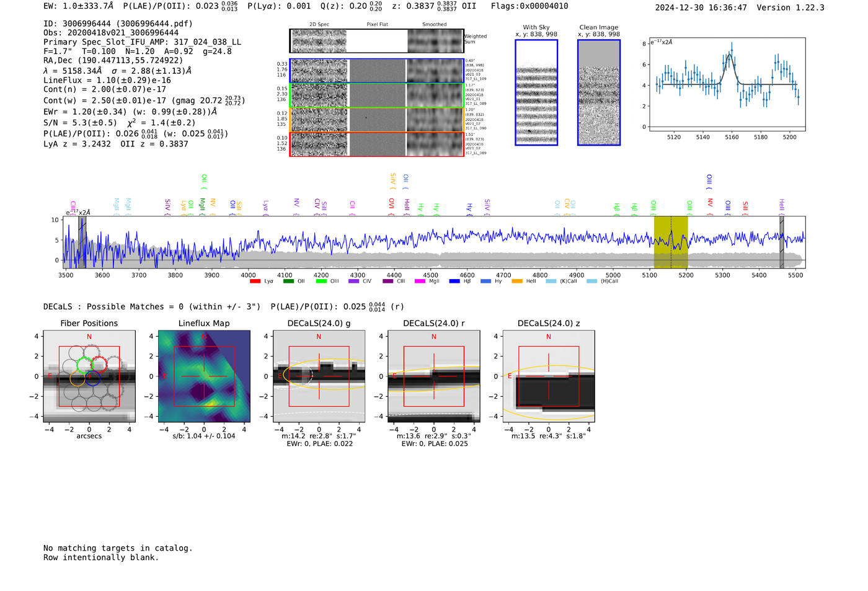
Task: Click the P(Lyα): 0.001 header value
Action: coord(279,6)
